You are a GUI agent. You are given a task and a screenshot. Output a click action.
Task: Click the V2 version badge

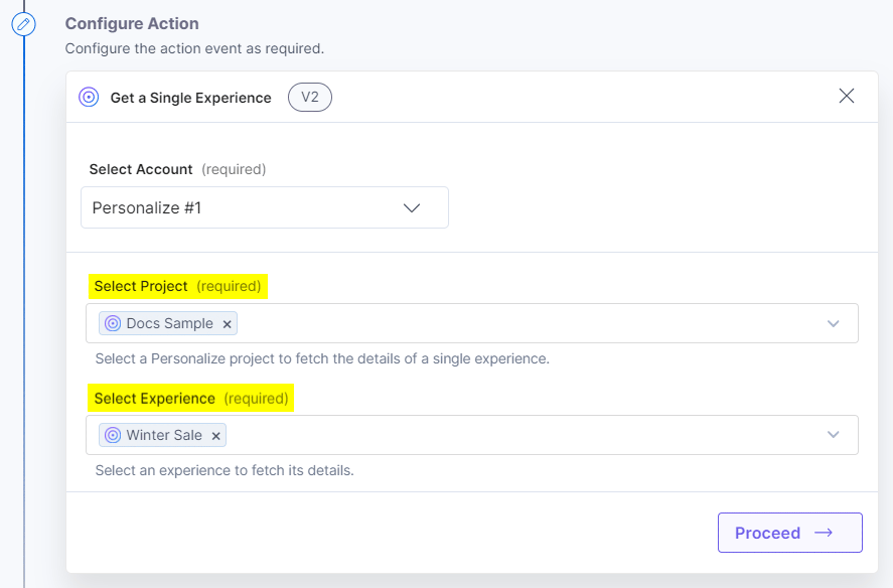coord(310,97)
